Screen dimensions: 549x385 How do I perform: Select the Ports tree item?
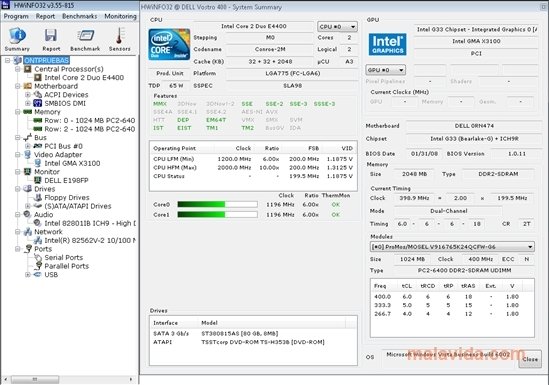coord(43,249)
